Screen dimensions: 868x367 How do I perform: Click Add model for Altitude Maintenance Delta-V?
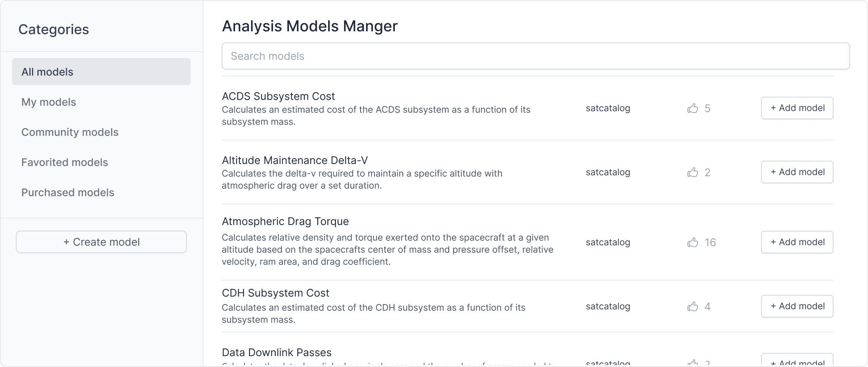797,172
